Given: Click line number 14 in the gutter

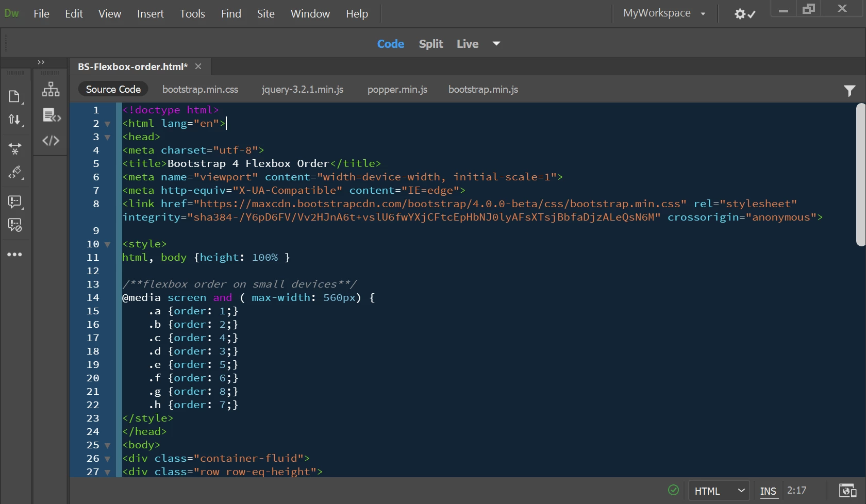Looking at the screenshot, I should click(x=93, y=298).
